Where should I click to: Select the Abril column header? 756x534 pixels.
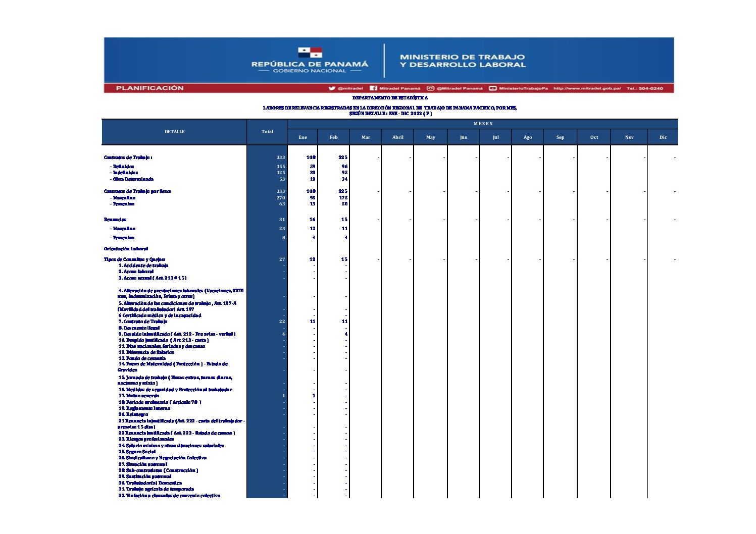(x=398, y=137)
